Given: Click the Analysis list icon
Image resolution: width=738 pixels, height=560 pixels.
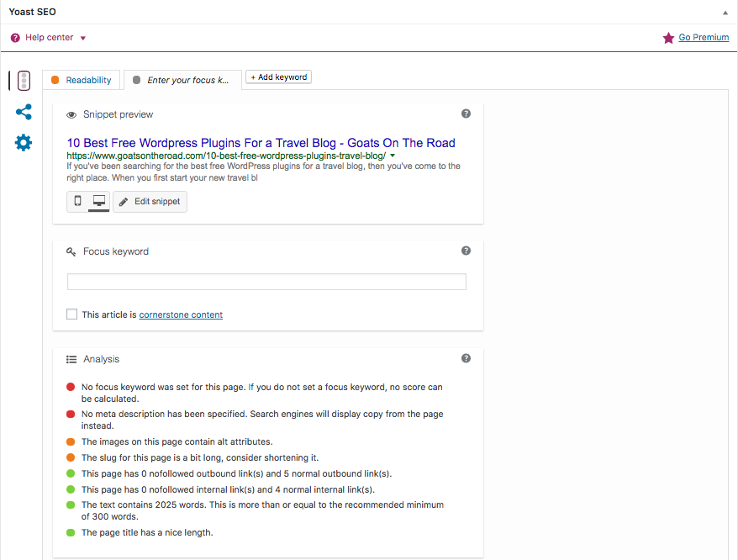Looking at the screenshot, I should [71, 359].
